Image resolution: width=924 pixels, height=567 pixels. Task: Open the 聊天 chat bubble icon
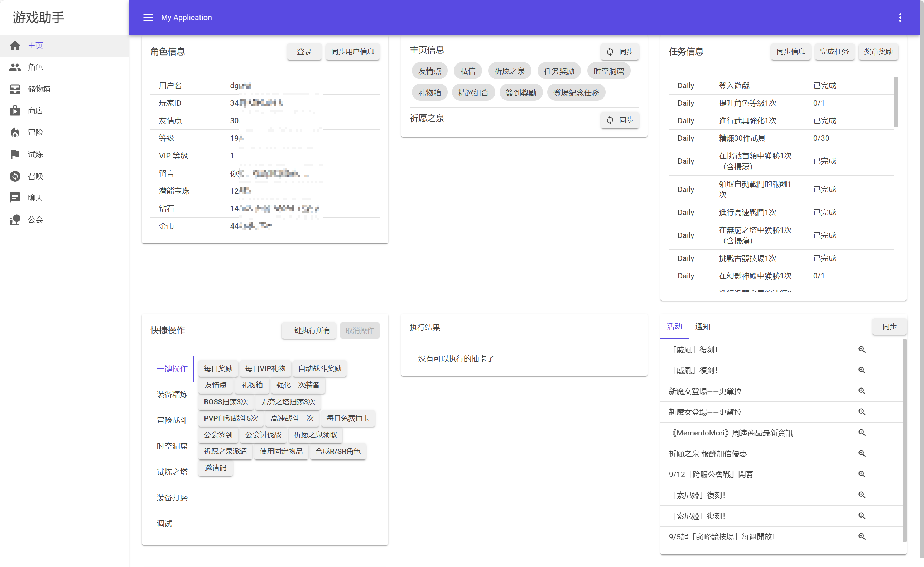[15, 198]
